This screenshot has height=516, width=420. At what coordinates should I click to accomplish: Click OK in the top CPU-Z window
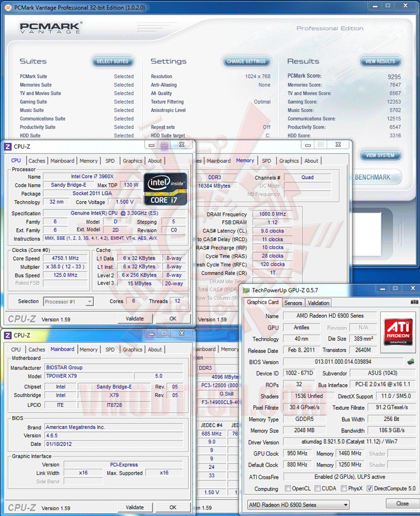(x=173, y=318)
